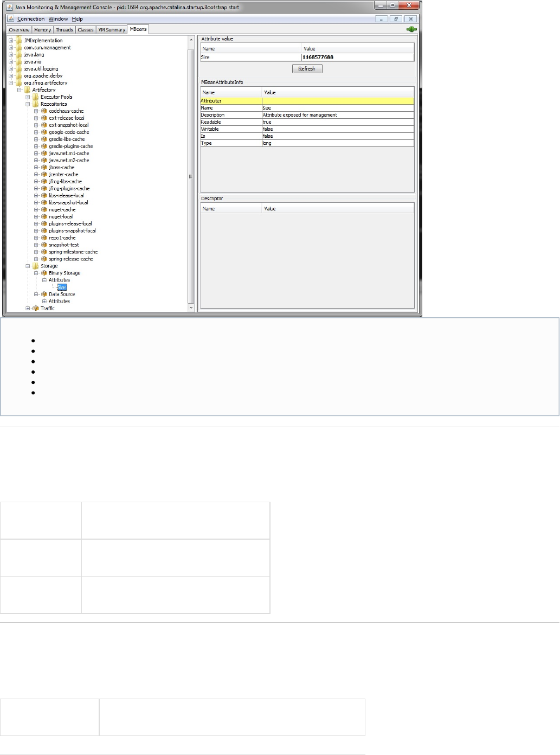Click the Type value 'long' cell
This screenshot has width=560, height=755.
click(x=338, y=143)
